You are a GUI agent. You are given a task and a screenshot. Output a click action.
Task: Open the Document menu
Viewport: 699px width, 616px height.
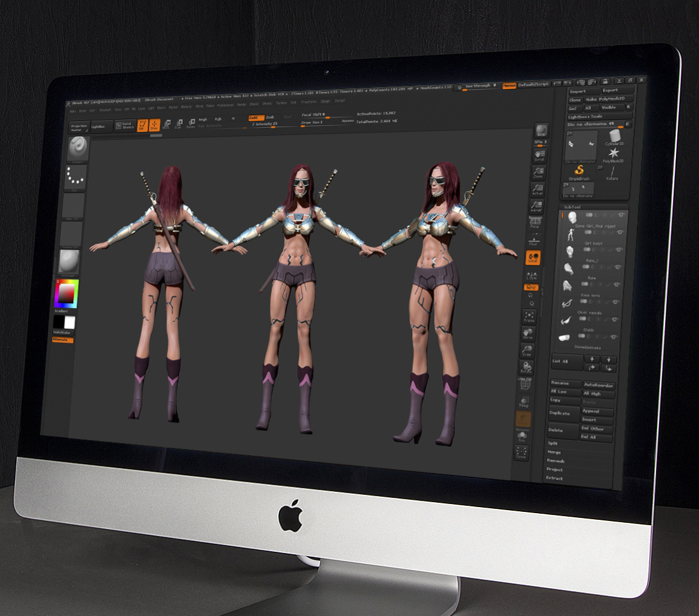tap(105, 110)
